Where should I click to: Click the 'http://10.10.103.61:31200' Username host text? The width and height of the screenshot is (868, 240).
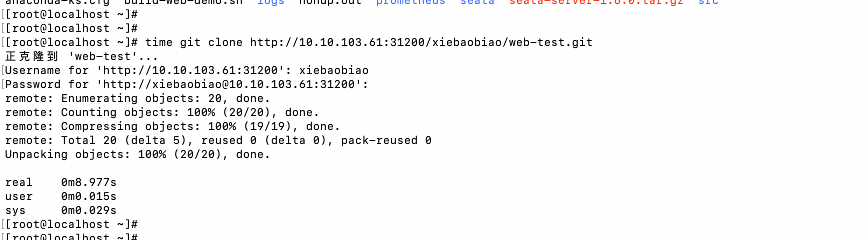190,70
